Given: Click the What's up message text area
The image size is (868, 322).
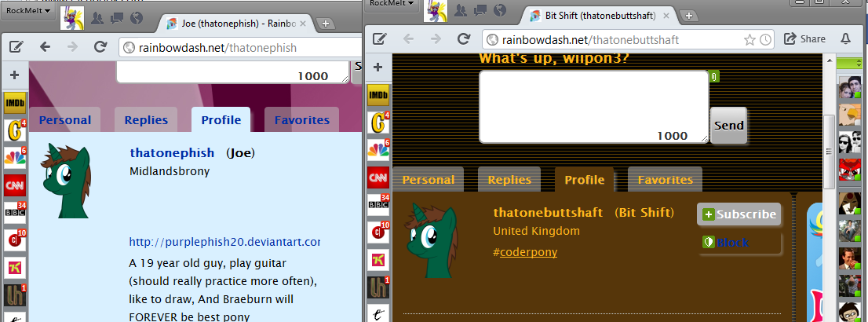Looking at the screenshot, I should (x=593, y=106).
